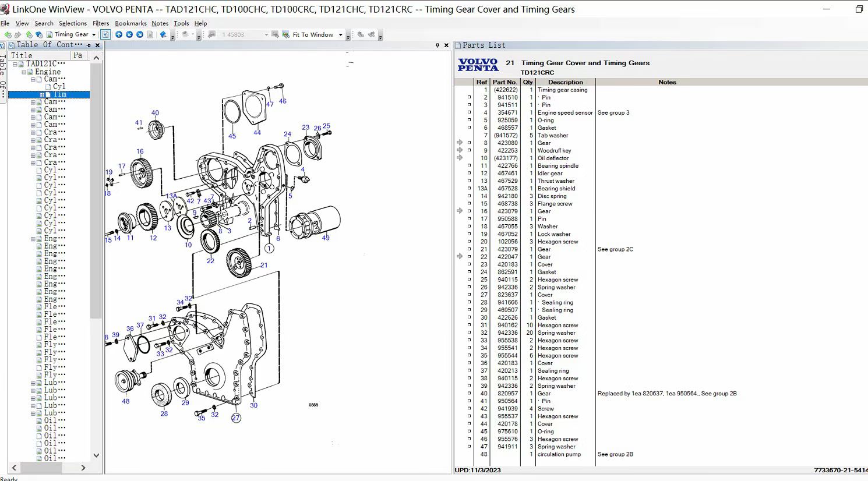Screen dimensions: 868x481
Task: Pin the Table Of Contents panel
Action: 89,45
